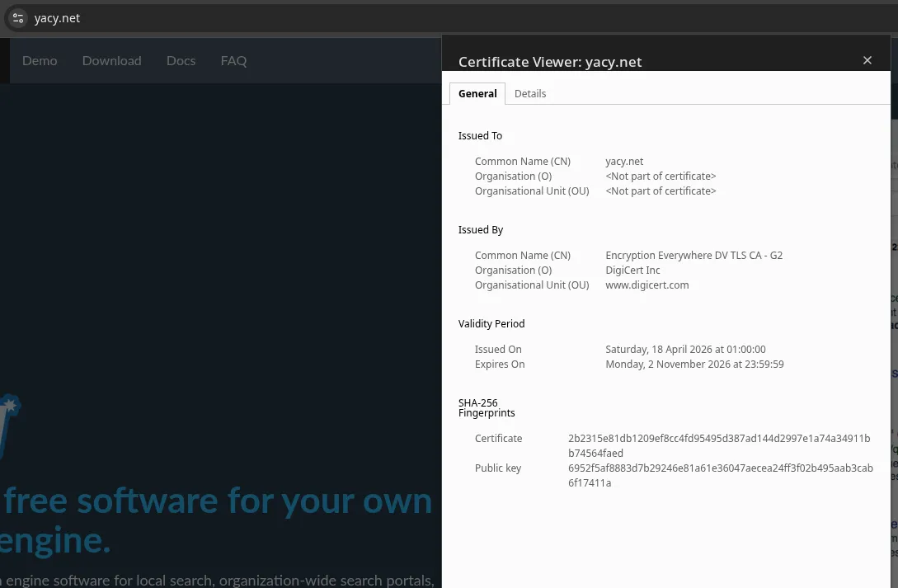The height and width of the screenshot is (588, 898).
Task: Click the Certificate Viewer: yacy.net title
Action: point(550,62)
